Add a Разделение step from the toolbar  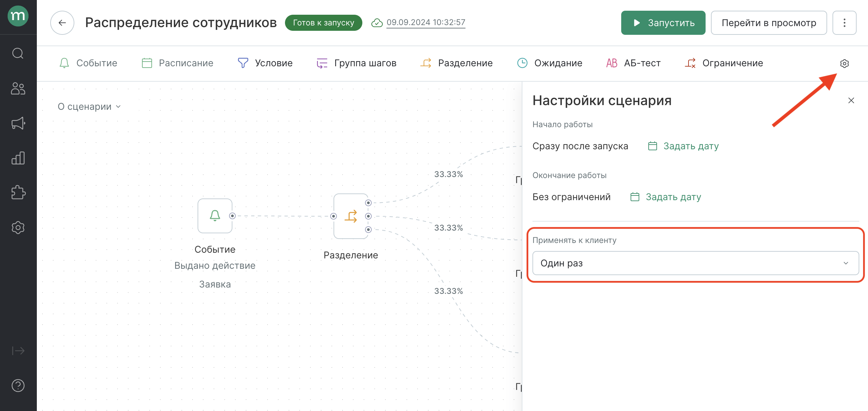pos(456,63)
